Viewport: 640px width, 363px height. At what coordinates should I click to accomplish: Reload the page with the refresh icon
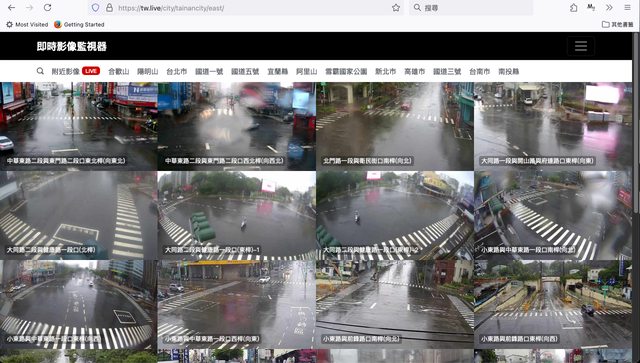coord(47,8)
